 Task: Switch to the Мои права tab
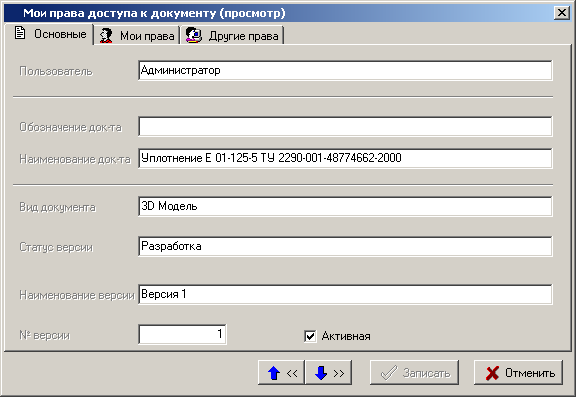tap(137, 36)
